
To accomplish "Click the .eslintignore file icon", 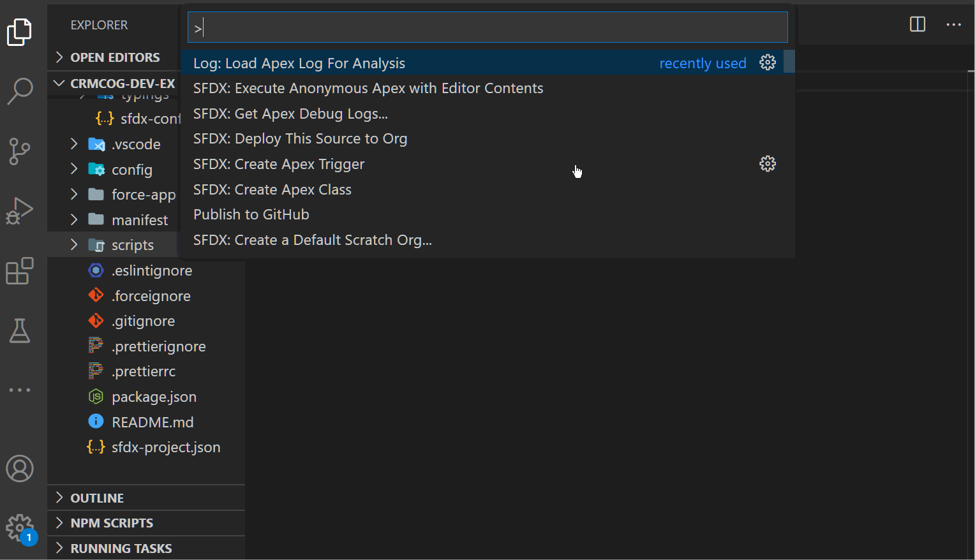I will 96,270.
